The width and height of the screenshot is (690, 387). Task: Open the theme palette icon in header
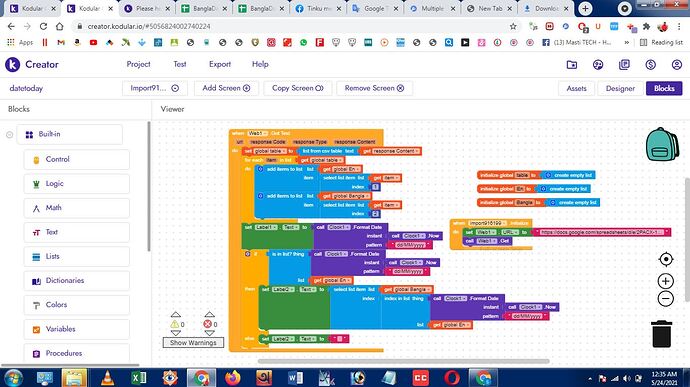tap(598, 65)
